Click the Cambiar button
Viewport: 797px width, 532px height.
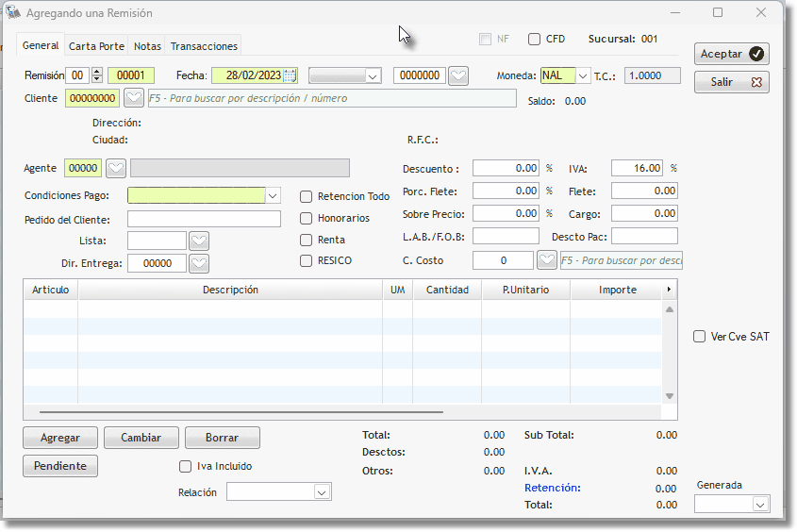point(141,438)
